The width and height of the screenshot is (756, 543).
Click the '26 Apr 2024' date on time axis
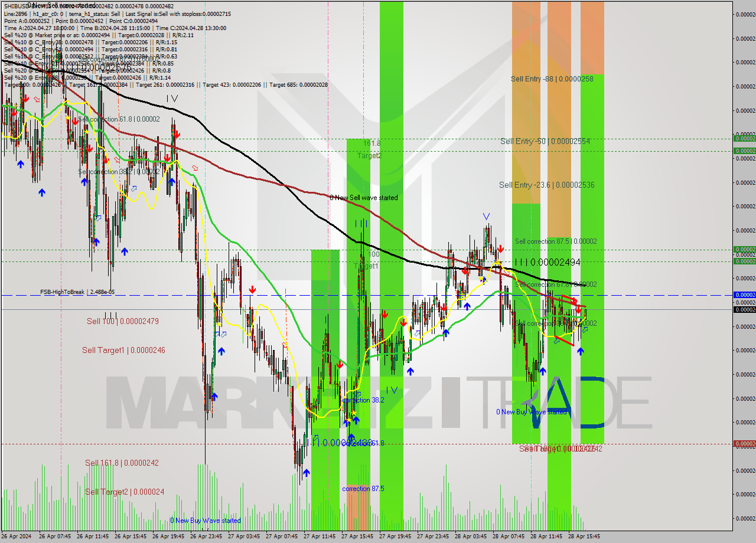tap(17, 537)
